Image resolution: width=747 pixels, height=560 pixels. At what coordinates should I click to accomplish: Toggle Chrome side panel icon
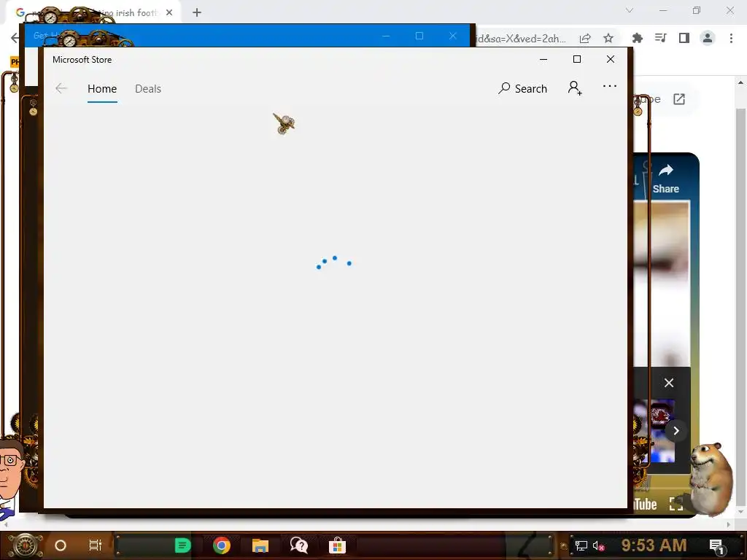[x=684, y=38]
